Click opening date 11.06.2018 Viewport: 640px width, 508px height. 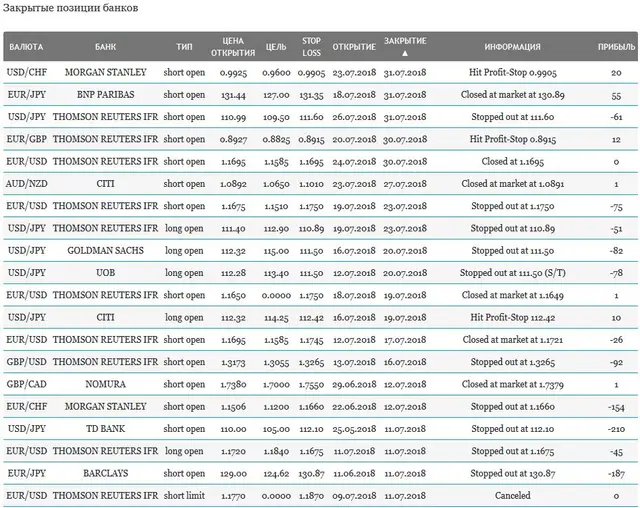coord(354,473)
